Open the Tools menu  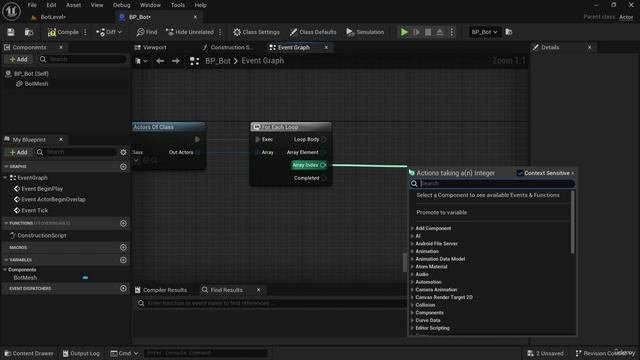coord(178,5)
